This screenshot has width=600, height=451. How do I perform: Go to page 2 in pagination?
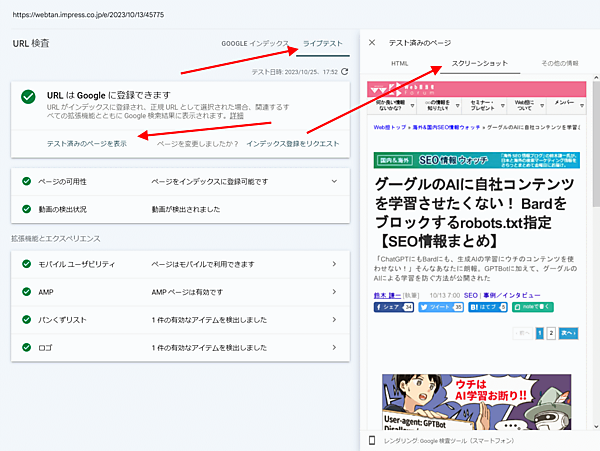[x=551, y=333]
